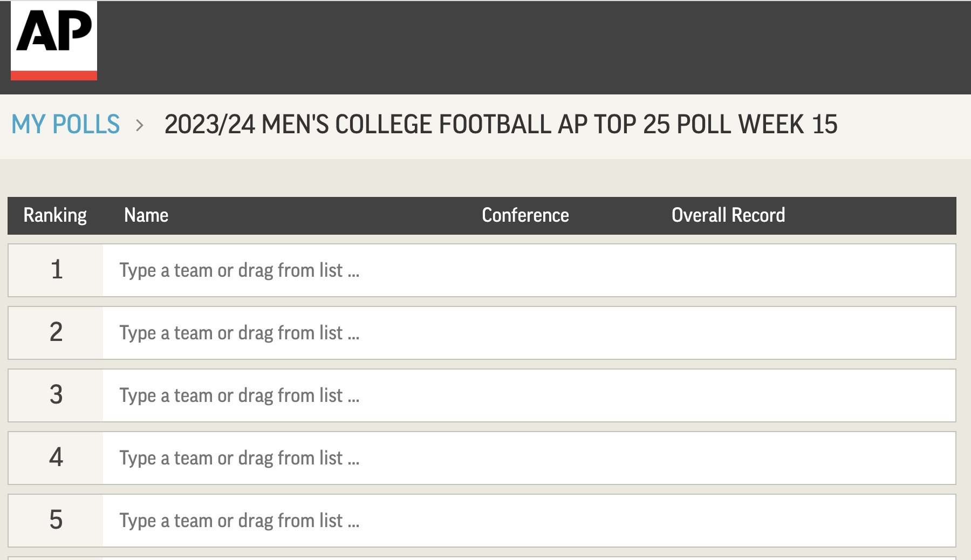Select the rank 3 number cell
The image size is (971, 560).
56,395
